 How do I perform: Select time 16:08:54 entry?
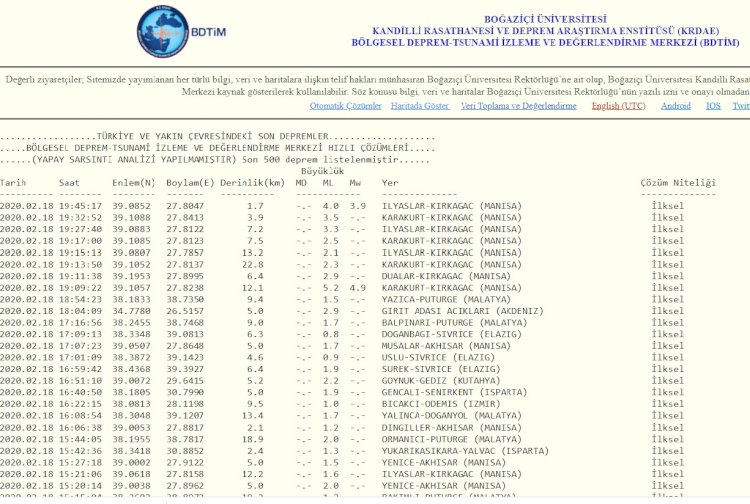[80, 416]
